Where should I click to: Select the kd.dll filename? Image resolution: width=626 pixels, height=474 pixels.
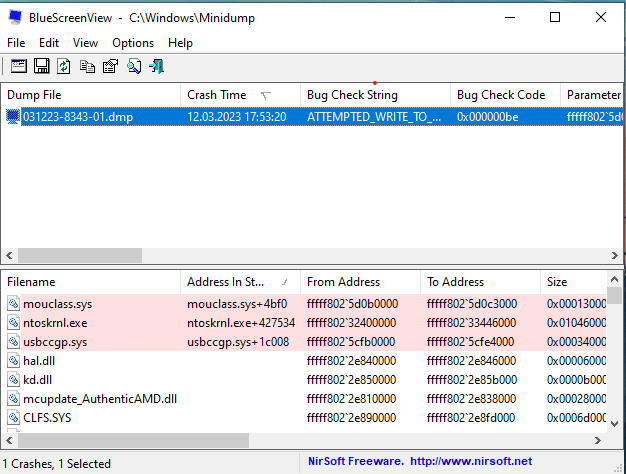38,380
